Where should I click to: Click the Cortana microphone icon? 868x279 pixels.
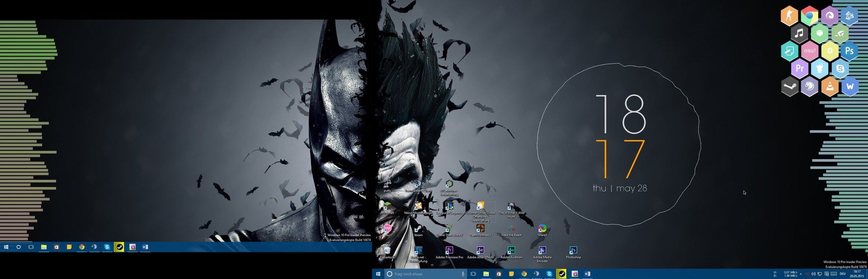463,274
